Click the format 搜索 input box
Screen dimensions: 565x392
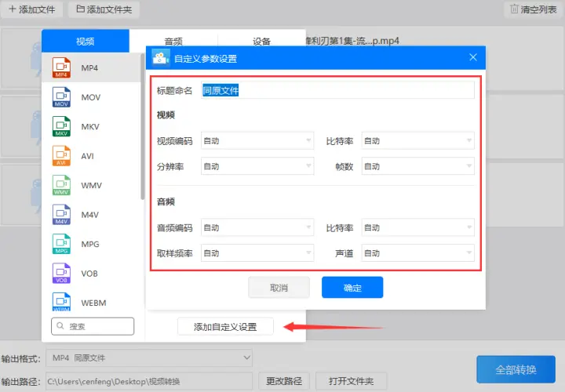(93, 326)
